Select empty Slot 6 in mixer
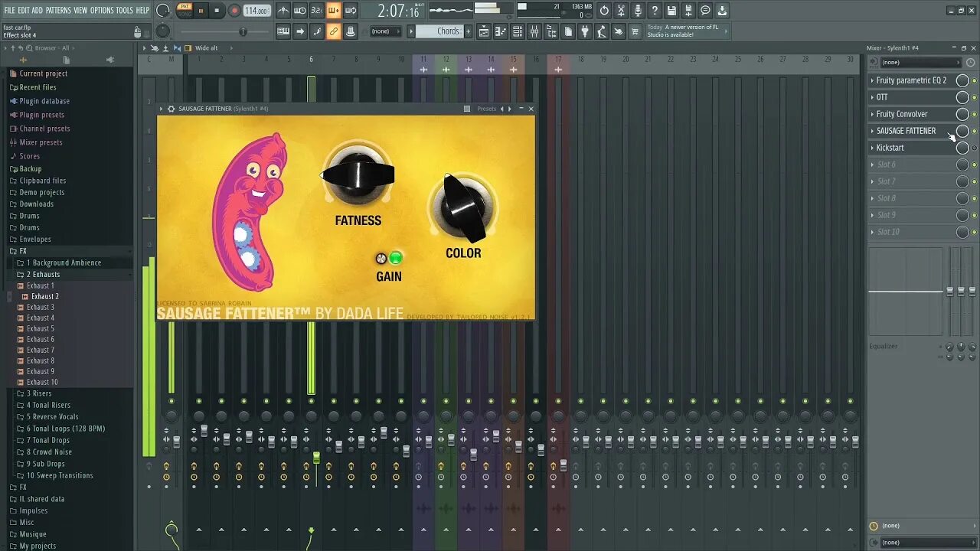The width and height of the screenshot is (980, 551). click(x=911, y=165)
